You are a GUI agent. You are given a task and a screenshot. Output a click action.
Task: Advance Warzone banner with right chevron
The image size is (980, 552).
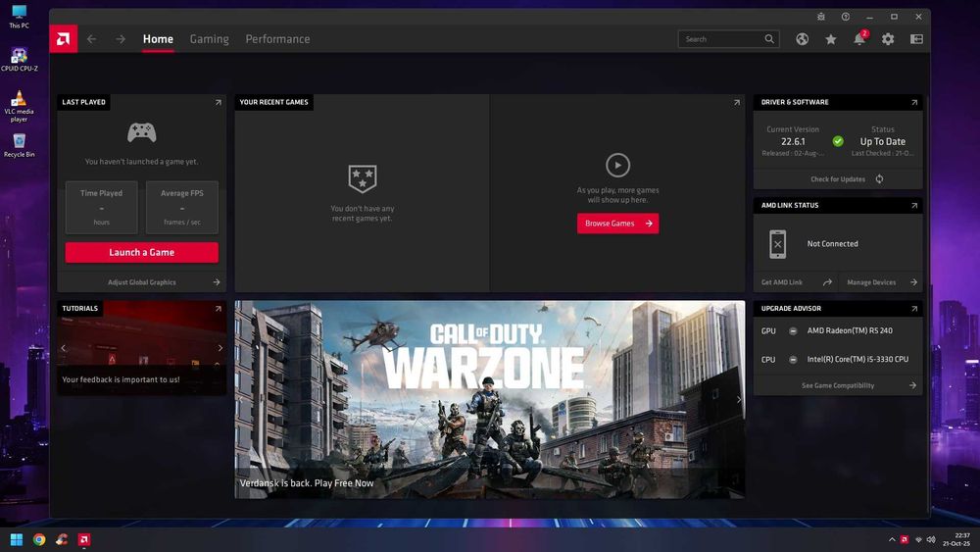pyautogui.click(x=739, y=399)
